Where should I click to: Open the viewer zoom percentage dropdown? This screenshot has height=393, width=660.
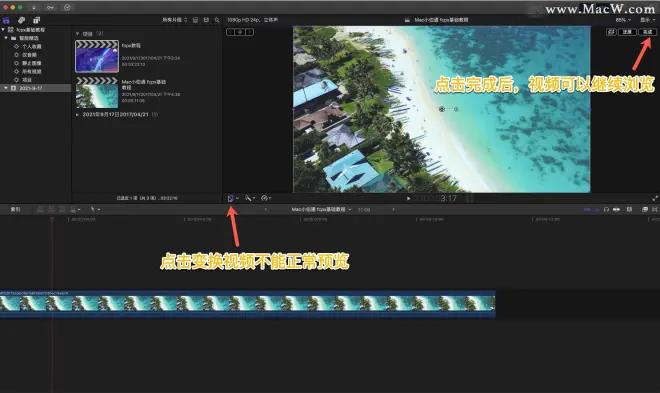coord(623,20)
